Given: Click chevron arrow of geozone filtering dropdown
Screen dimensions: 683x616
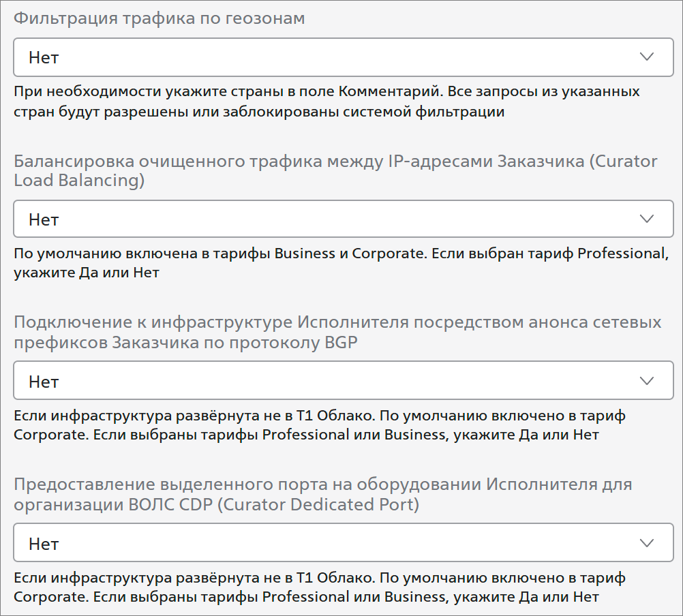Looking at the screenshot, I should (x=647, y=57).
